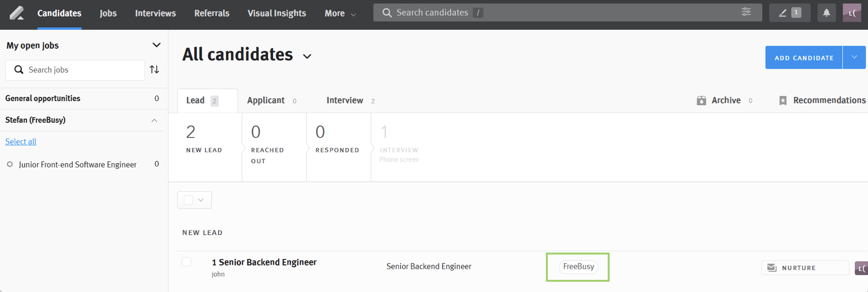The width and height of the screenshot is (868, 292).
Task: Open search filter options icon
Action: click(x=746, y=12)
